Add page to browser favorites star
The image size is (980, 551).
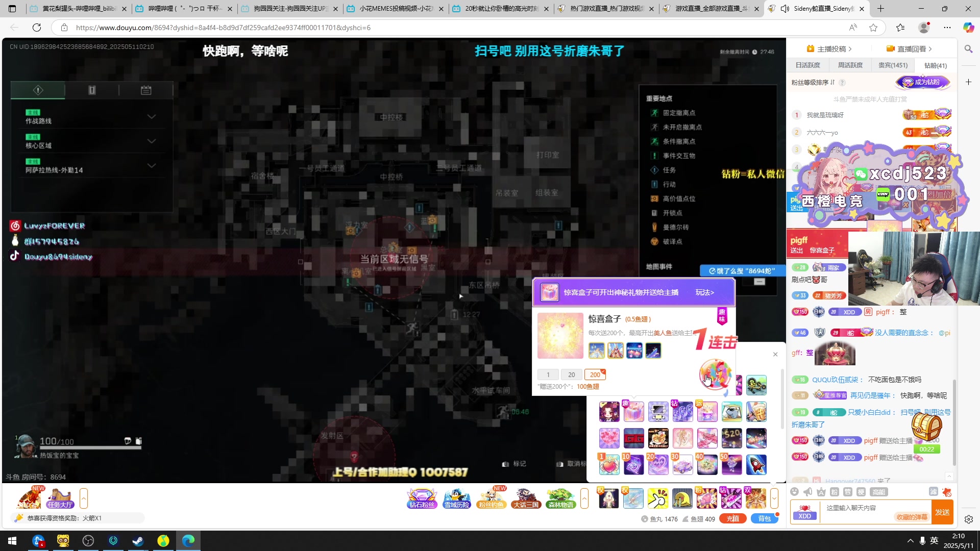873,28
